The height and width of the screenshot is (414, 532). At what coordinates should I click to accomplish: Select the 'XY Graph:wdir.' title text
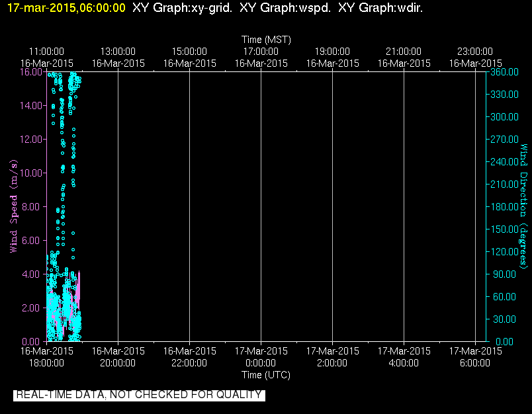click(380, 8)
